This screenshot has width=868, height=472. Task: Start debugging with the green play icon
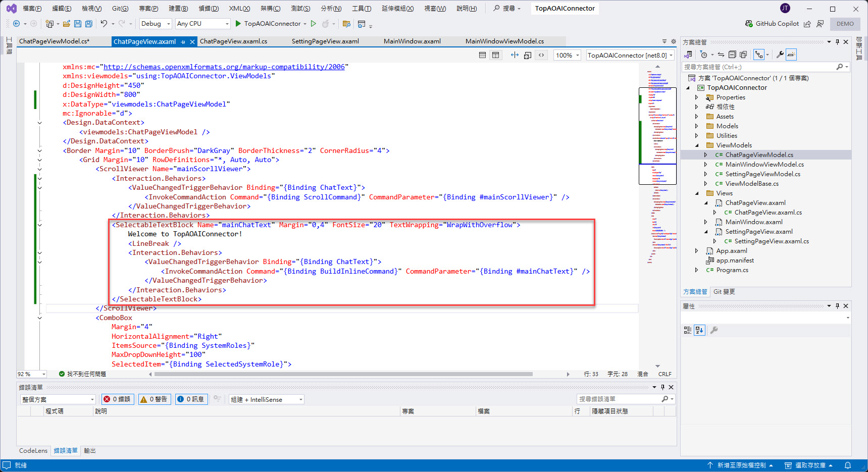point(238,24)
